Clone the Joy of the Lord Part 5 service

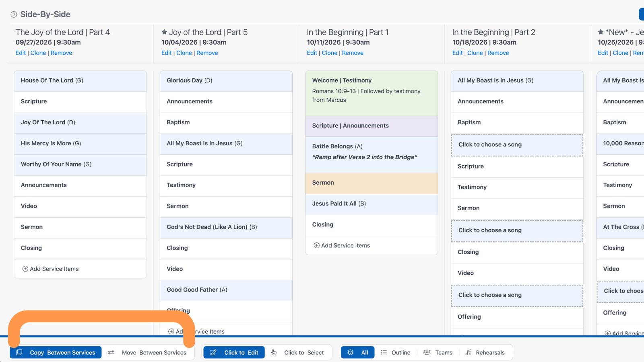(184, 53)
